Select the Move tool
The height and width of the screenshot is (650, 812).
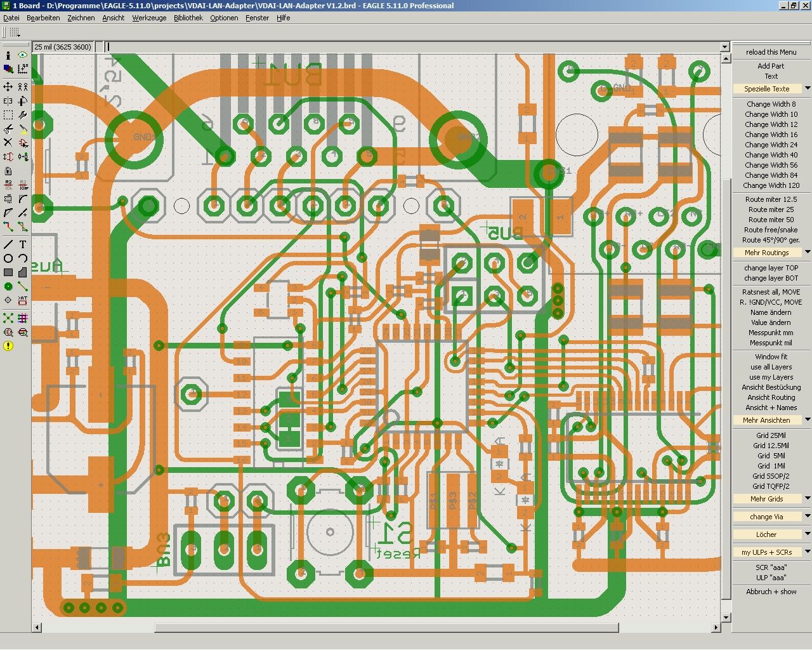(x=8, y=86)
